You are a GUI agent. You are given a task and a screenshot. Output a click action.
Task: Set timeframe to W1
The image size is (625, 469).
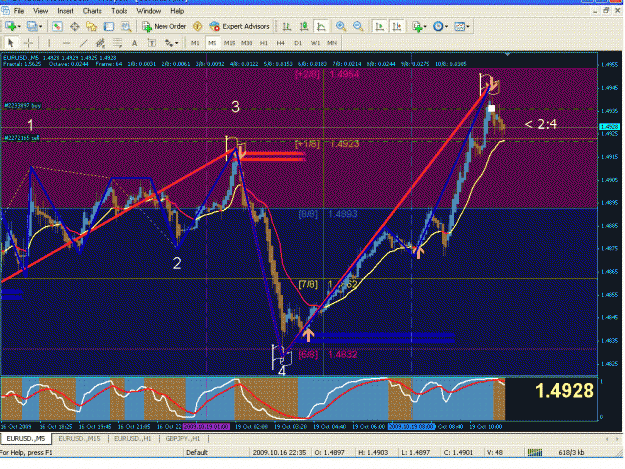(315, 43)
